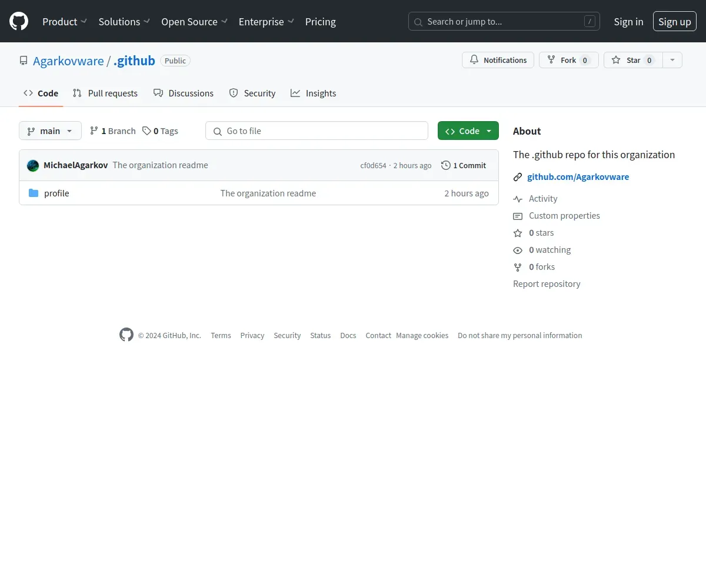
Task: Click the commit header's organization readme message
Action: tap(161, 165)
